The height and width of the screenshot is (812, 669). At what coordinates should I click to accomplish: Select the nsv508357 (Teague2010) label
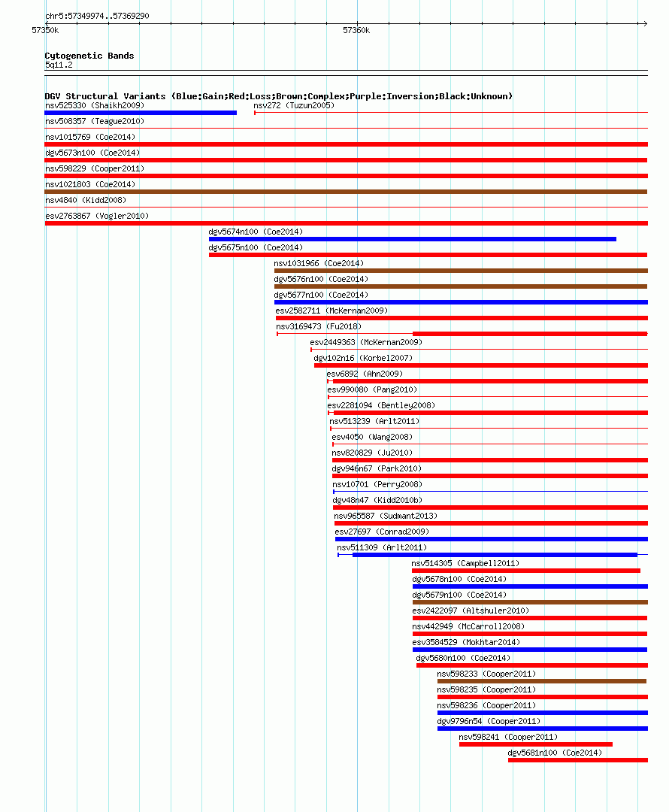pyautogui.click(x=95, y=121)
